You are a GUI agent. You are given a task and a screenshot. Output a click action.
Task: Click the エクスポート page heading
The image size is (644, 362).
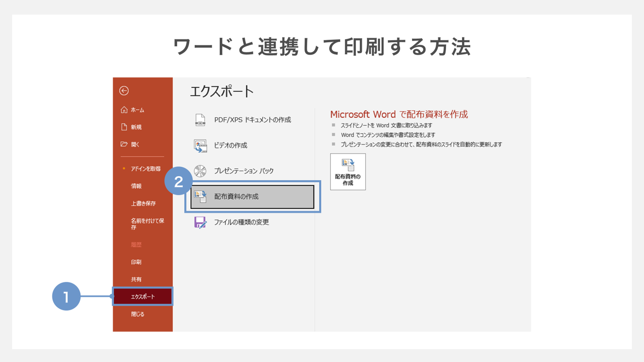(x=221, y=92)
